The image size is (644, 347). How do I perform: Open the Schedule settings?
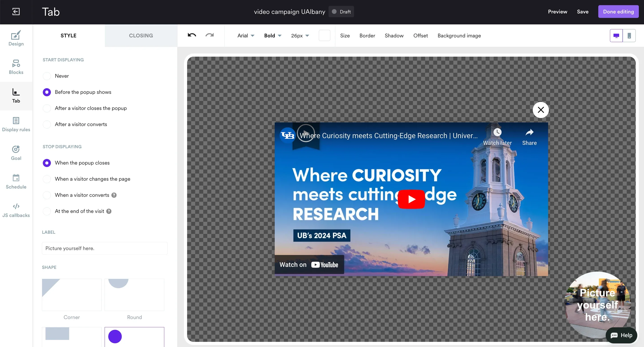pyautogui.click(x=16, y=181)
